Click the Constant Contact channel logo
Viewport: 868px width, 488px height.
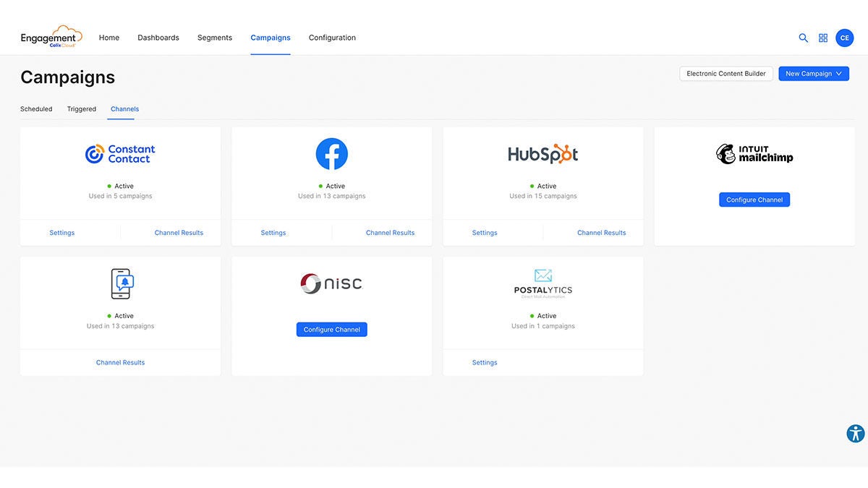[x=120, y=153]
